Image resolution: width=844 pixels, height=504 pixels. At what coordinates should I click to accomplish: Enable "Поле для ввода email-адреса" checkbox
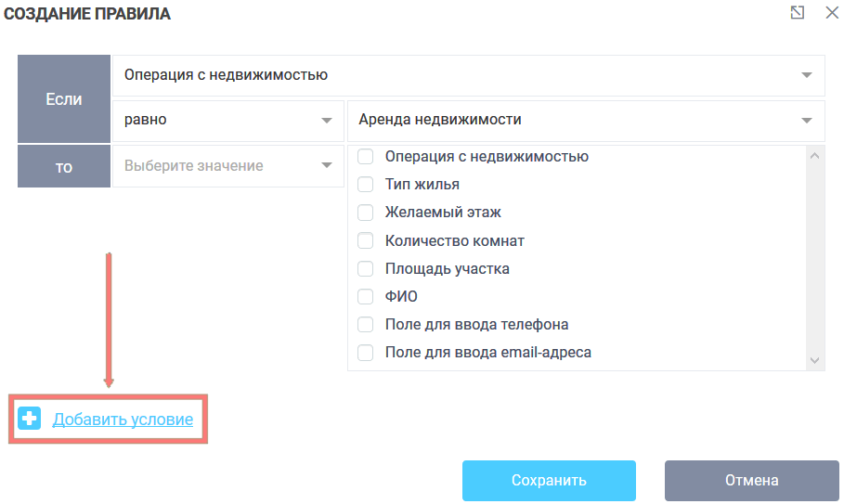[366, 353]
